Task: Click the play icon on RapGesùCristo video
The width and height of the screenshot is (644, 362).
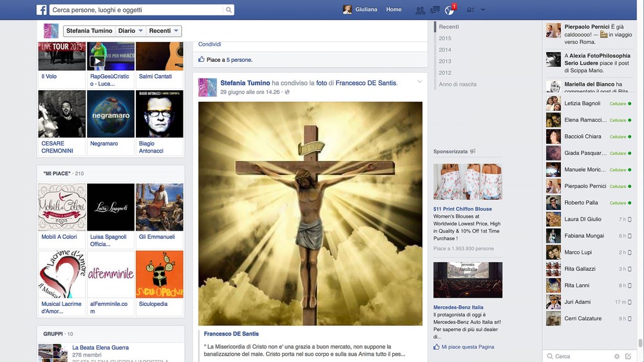Action: click(x=97, y=61)
